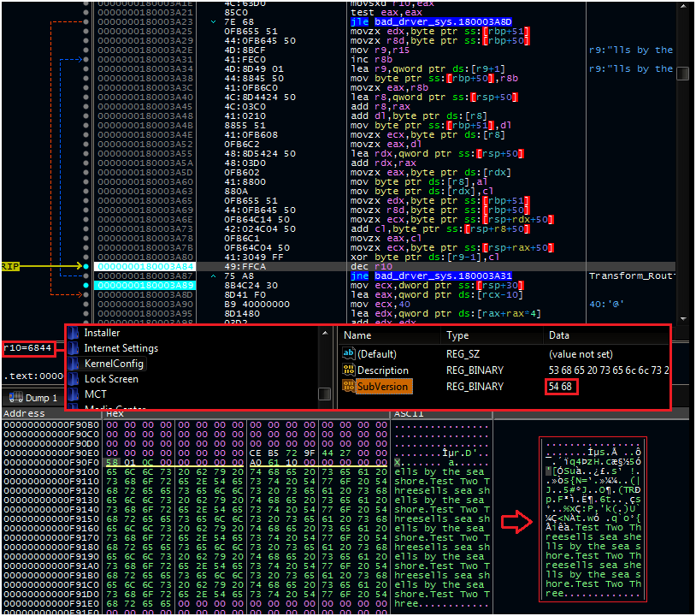Click the Lock Screen key folder icon

[x=73, y=379]
